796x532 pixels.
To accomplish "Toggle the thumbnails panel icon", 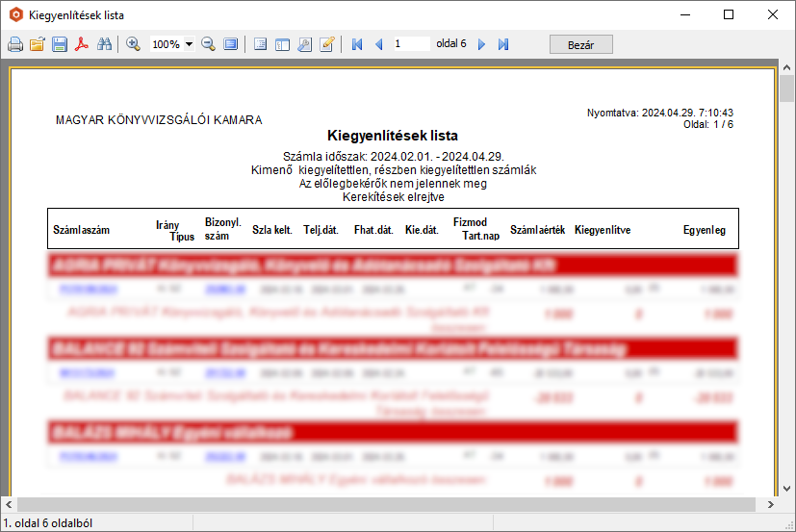I will tap(282, 44).
